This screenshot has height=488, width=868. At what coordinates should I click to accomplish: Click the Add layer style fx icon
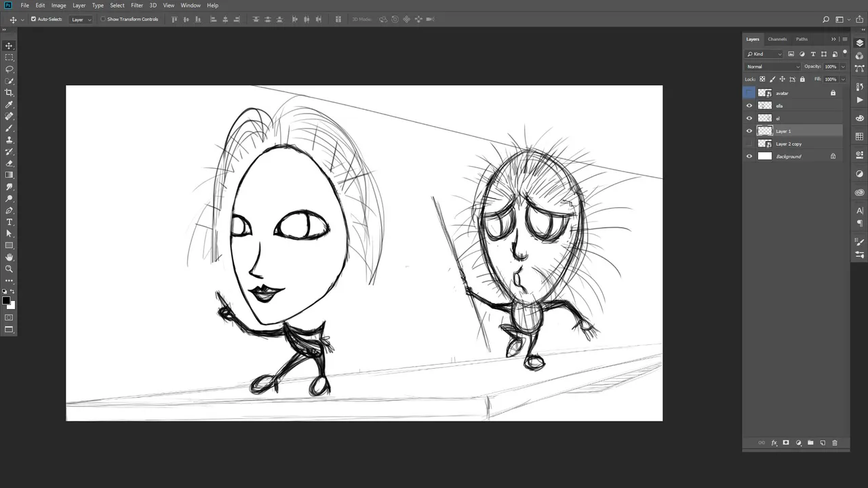pos(774,443)
